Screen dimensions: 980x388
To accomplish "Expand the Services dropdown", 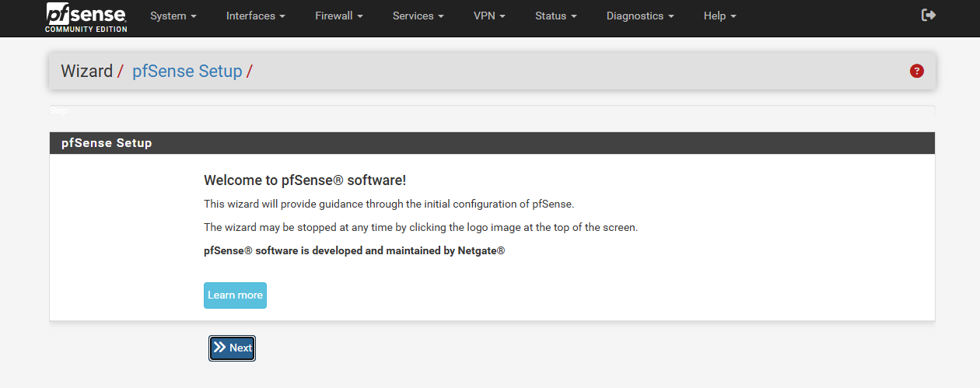I will tap(418, 16).
